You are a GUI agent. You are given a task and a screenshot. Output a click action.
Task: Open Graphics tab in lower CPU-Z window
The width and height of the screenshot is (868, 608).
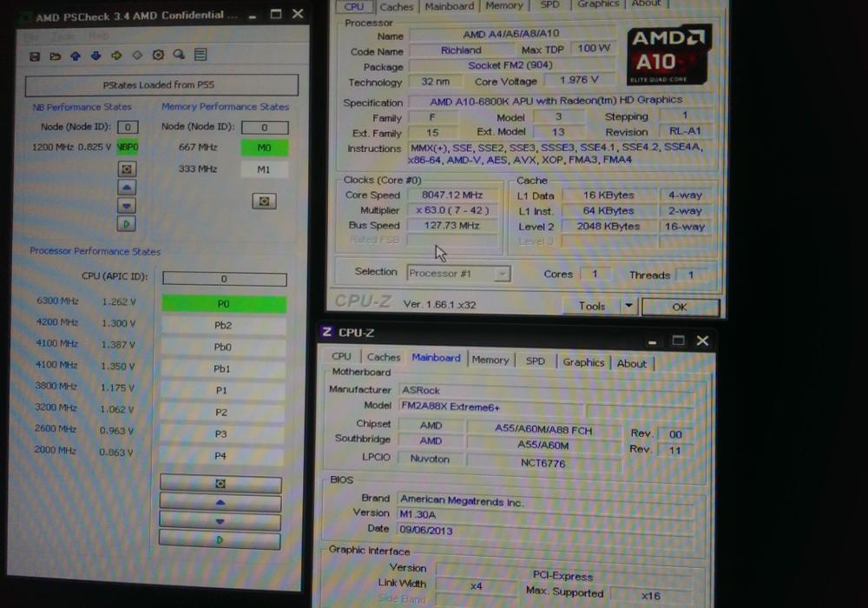[583, 362]
